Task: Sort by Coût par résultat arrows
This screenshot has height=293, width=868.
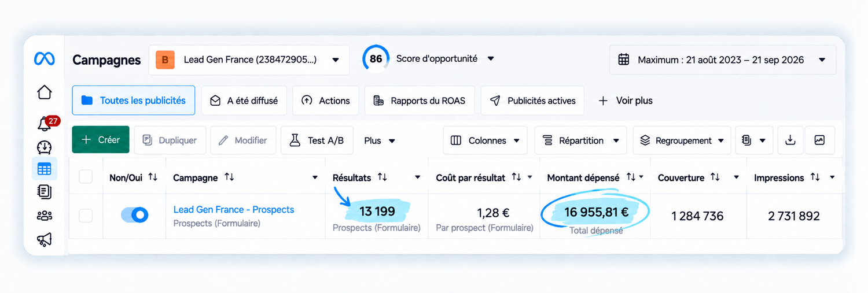Action: point(517,177)
